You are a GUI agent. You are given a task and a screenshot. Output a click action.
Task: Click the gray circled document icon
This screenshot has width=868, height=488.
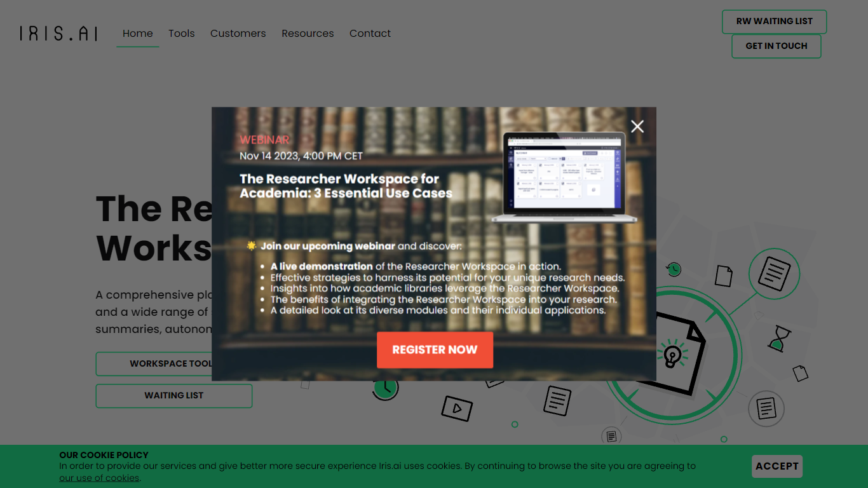pyautogui.click(x=766, y=409)
